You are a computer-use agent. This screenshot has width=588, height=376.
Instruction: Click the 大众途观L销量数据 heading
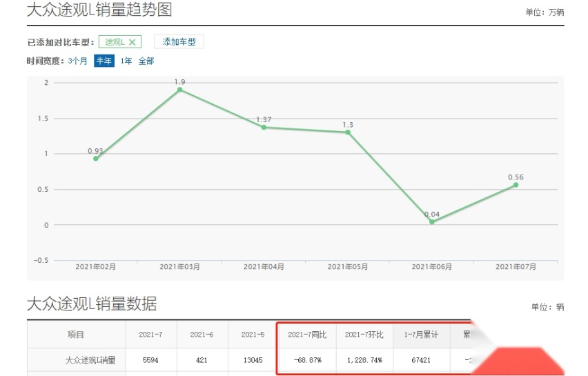tap(92, 304)
